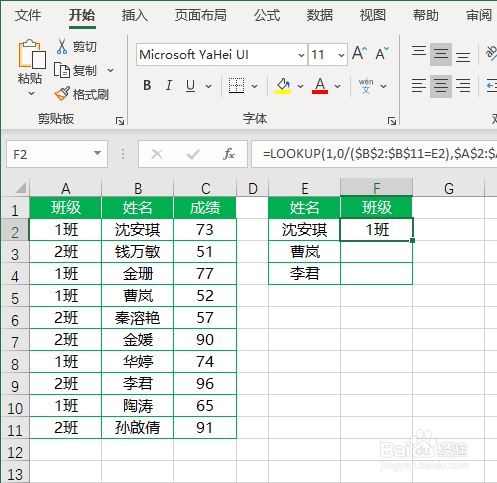Switch to the 视图 tab

click(373, 15)
